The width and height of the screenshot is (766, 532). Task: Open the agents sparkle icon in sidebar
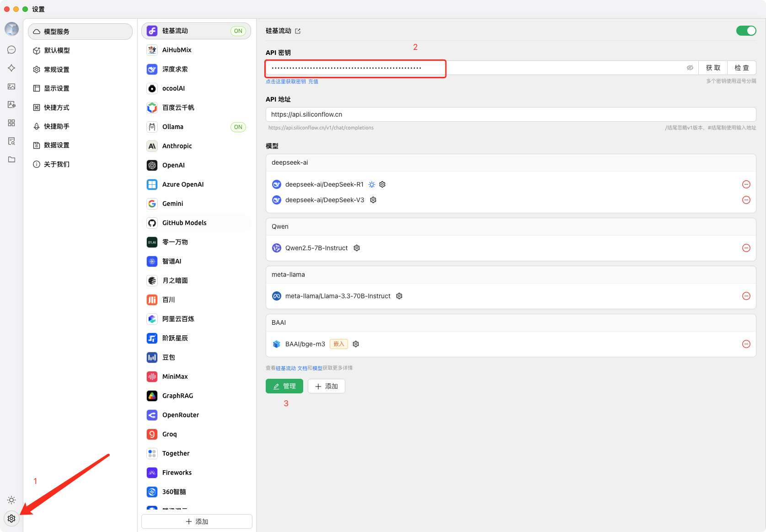tap(11, 68)
